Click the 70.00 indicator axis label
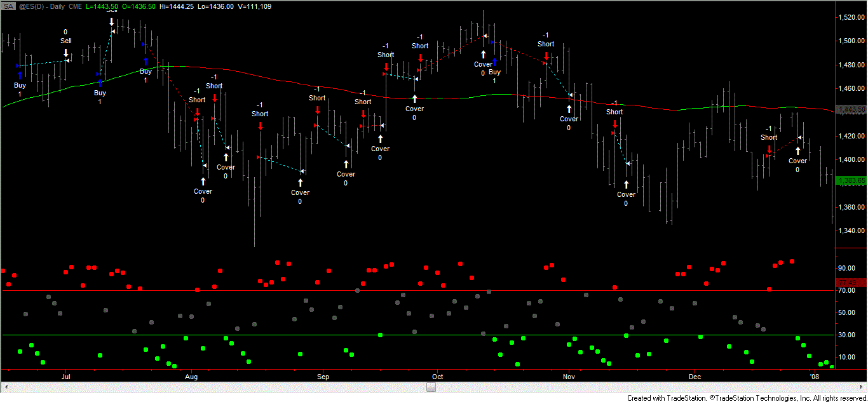 [846, 291]
